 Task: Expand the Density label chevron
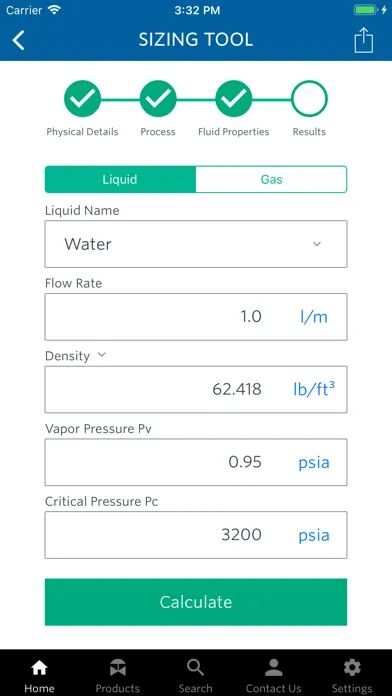102,355
